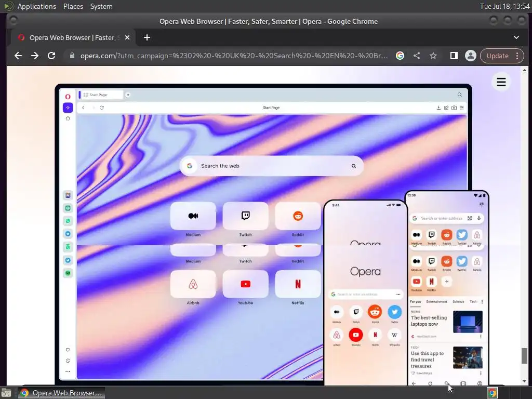Go back to the previous page in Chrome
The width and height of the screenshot is (532, 399).
pos(18,56)
